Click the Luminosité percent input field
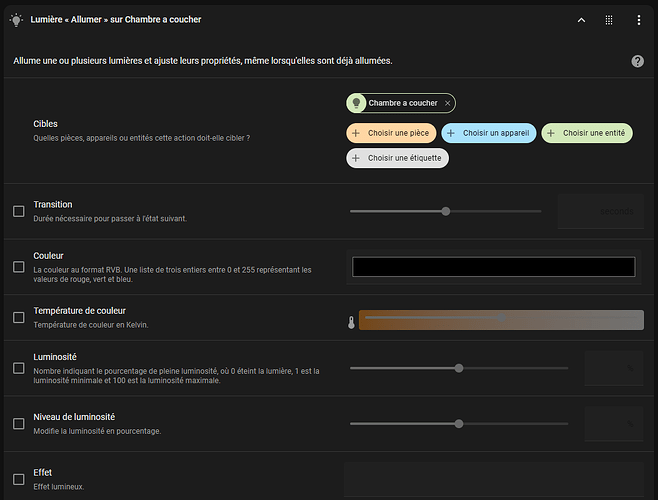The width and height of the screenshot is (658, 500). [614, 368]
